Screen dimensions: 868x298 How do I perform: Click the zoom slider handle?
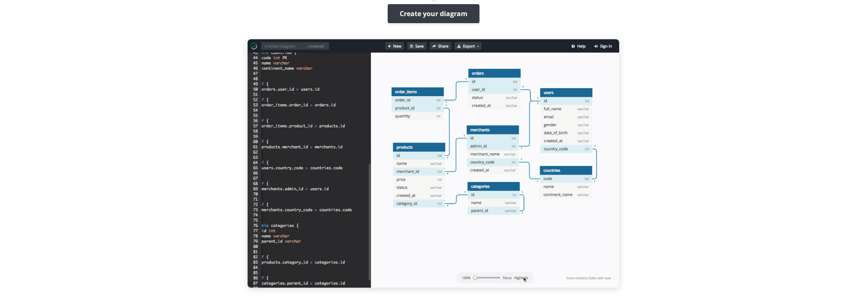475,278
